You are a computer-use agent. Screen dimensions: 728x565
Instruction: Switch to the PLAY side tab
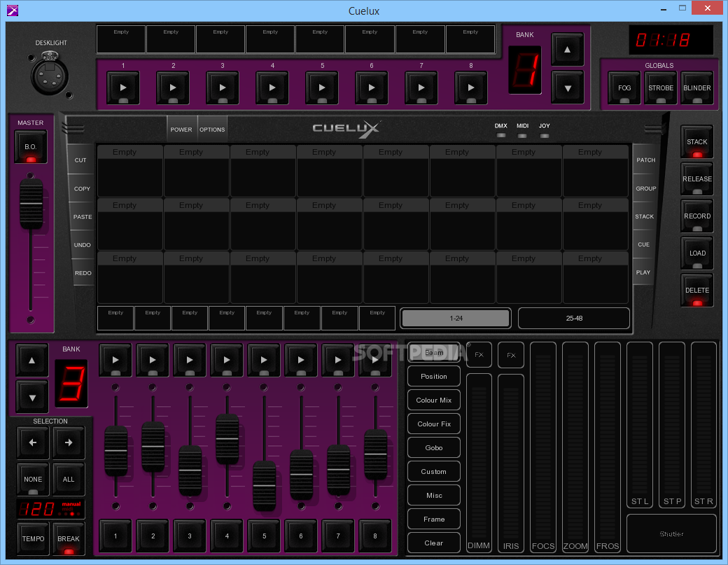[643, 272]
